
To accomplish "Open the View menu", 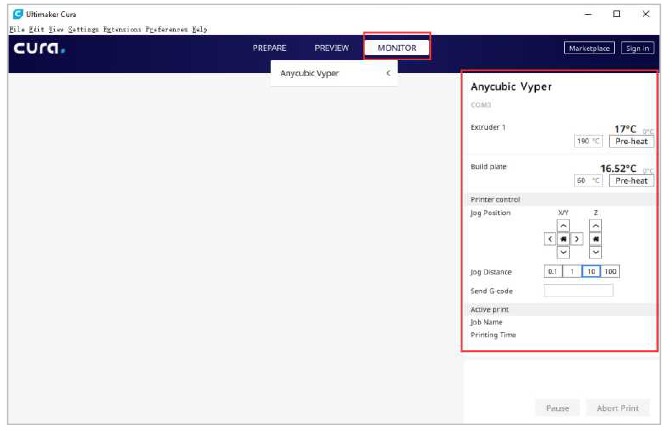I will pos(56,29).
